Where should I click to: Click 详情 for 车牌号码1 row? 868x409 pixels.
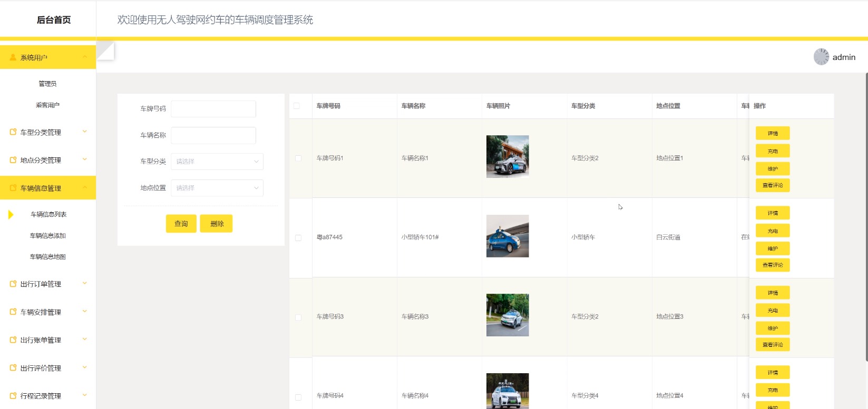pos(773,133)
